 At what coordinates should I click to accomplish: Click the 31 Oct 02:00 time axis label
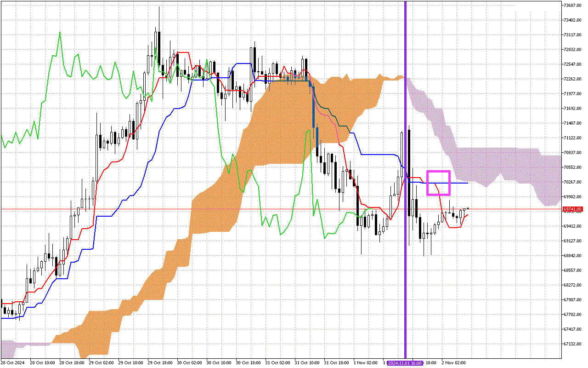click(277, 363)
